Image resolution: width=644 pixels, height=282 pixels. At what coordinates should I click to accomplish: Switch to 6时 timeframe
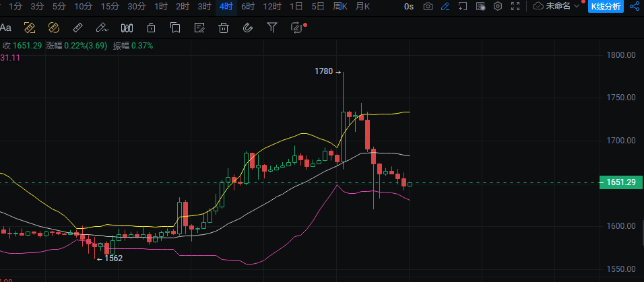(x=248, y=6)
